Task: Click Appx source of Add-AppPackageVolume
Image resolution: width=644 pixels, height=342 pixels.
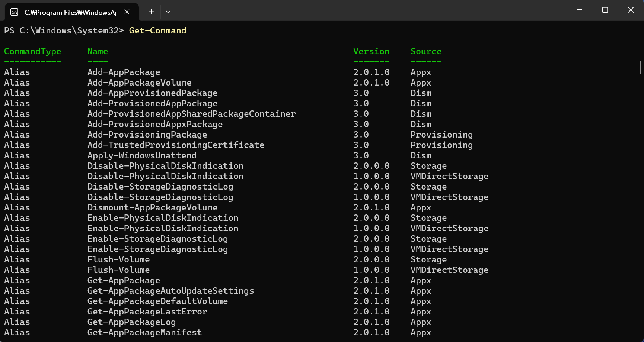Action: (421, 83)
